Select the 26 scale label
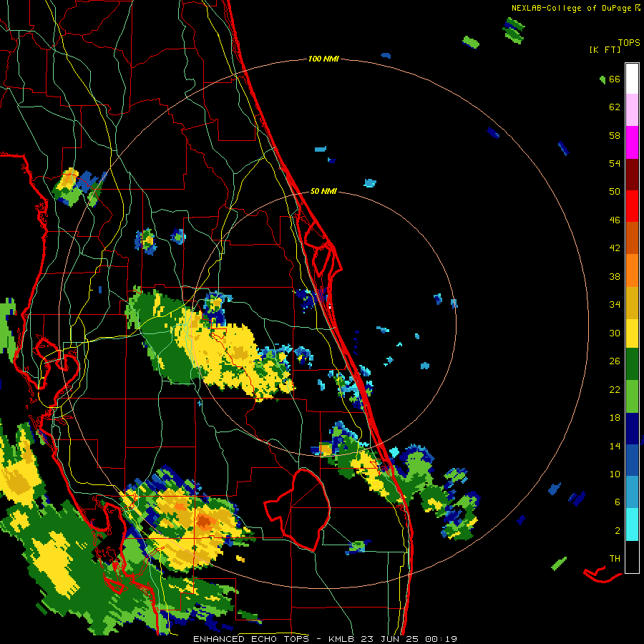The image size is (644, 644). tap(615, 361)
